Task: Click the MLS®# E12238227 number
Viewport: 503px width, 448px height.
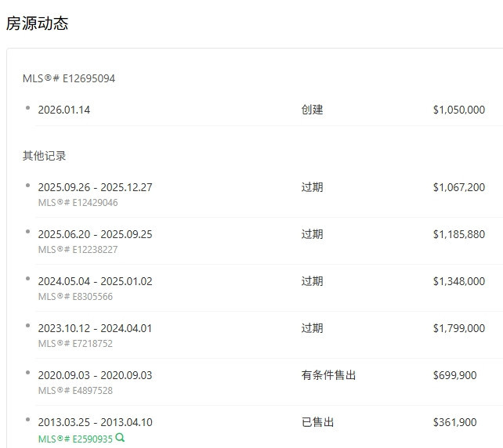Action: 78,250
